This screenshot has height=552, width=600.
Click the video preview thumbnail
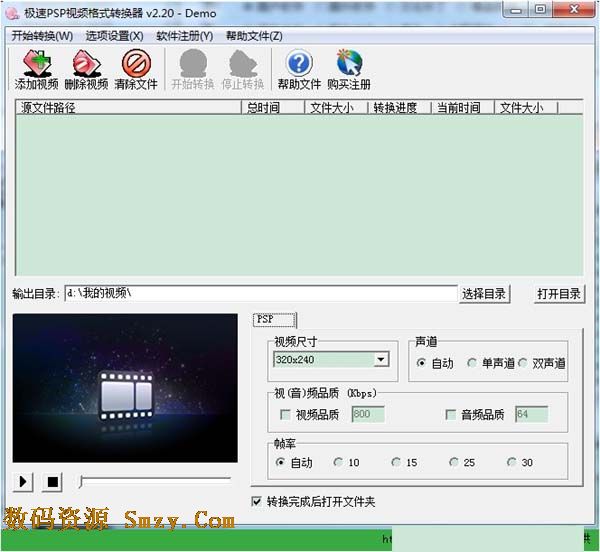pos(125,388)
